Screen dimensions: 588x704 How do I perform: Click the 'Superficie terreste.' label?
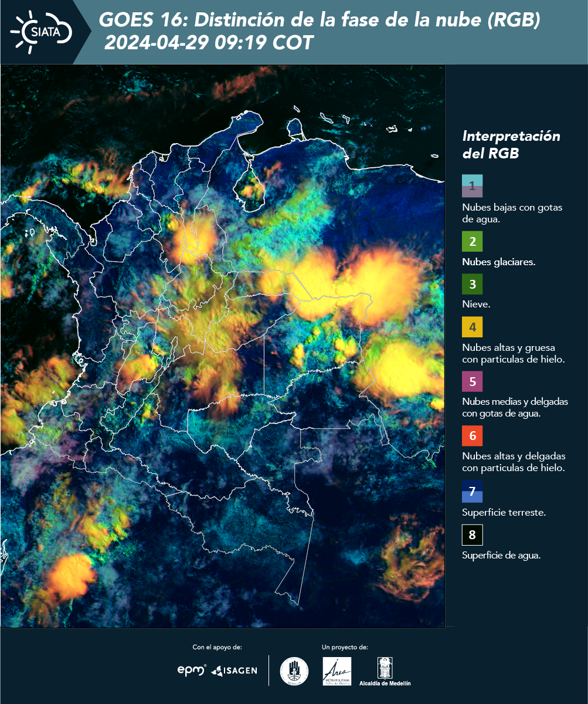click(x=504, y=513)
